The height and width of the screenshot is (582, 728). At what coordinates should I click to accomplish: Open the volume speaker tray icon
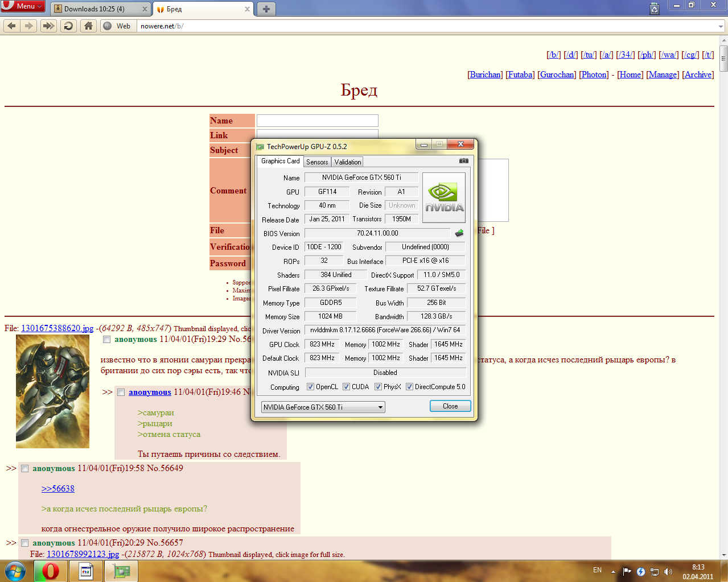[668, 572]
